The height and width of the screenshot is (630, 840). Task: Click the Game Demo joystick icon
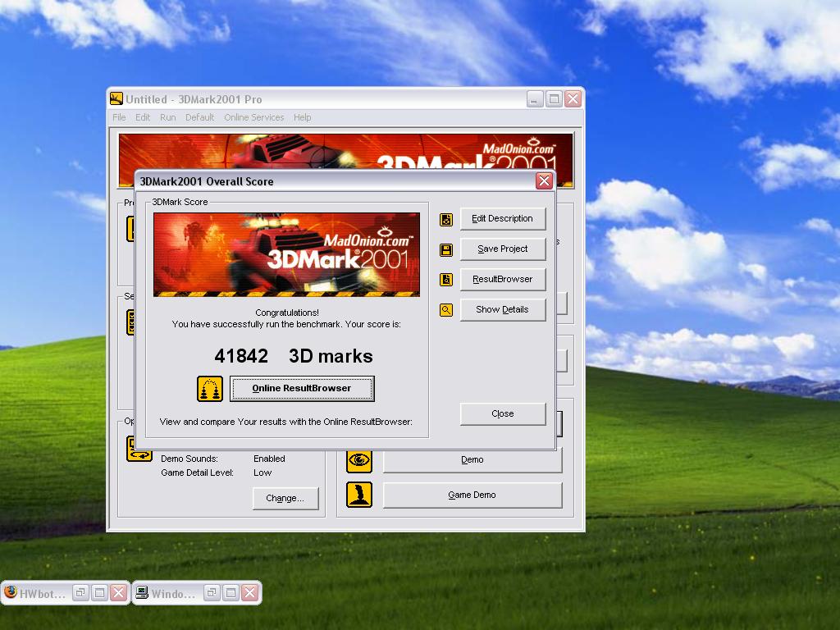(x=359, y=495)
